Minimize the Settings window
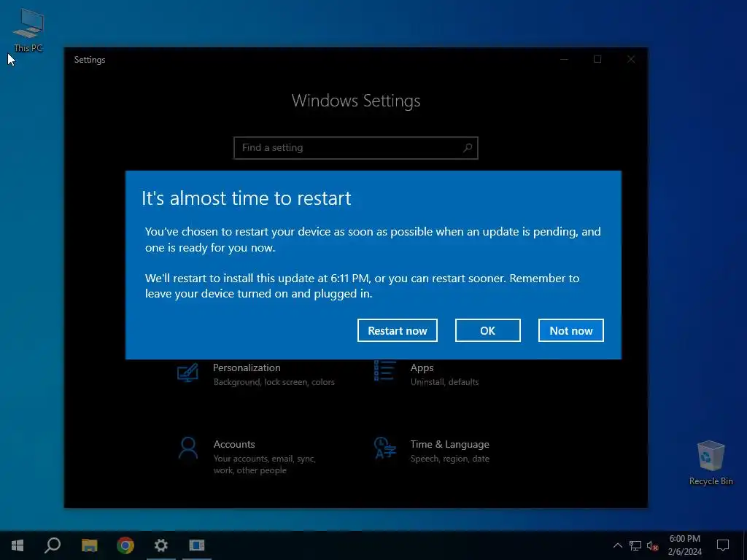This screenshot has height=560, width=747. click(564, 60)
